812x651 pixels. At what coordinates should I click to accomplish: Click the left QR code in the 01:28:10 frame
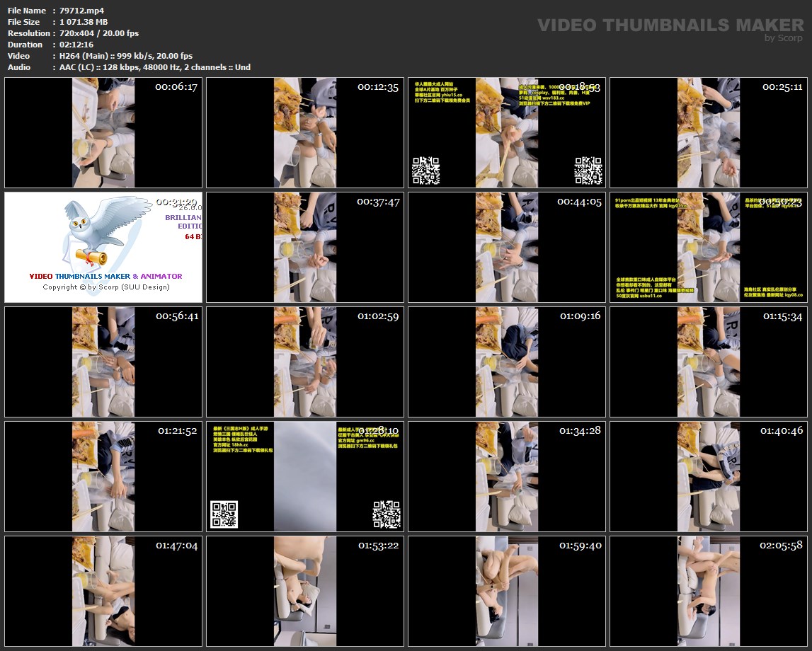point(224,514)
